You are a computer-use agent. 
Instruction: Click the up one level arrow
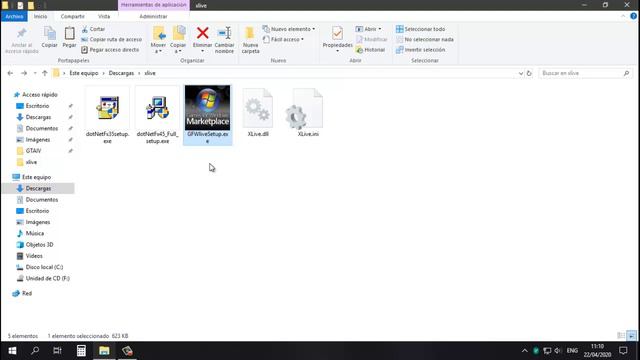coord(45,73)
